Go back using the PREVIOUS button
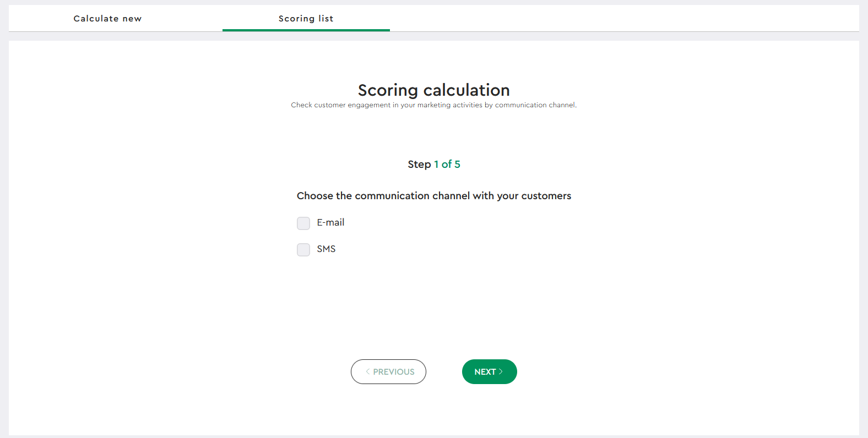Screen dimensions: 868x438 (x=388, y=372)
